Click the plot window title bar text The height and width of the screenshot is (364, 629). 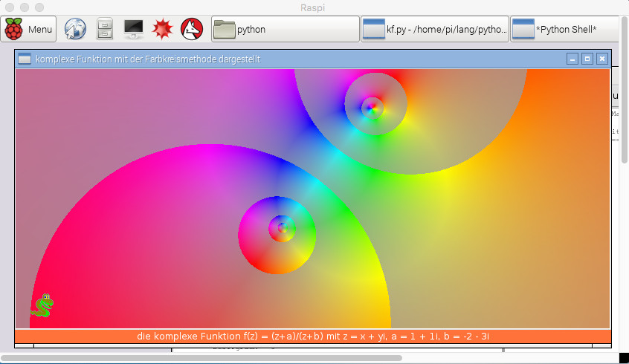[147, 59]
